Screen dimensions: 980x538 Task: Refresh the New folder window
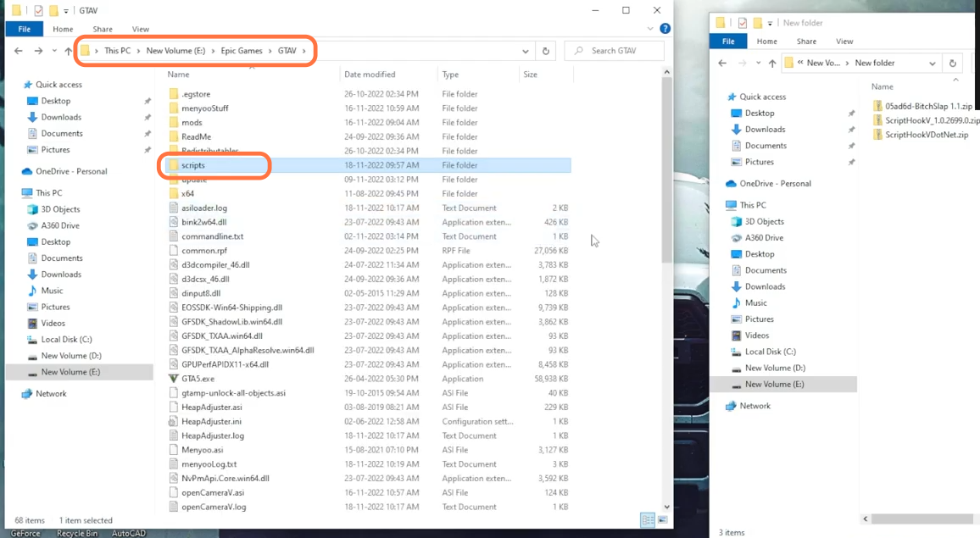point(953,63)
